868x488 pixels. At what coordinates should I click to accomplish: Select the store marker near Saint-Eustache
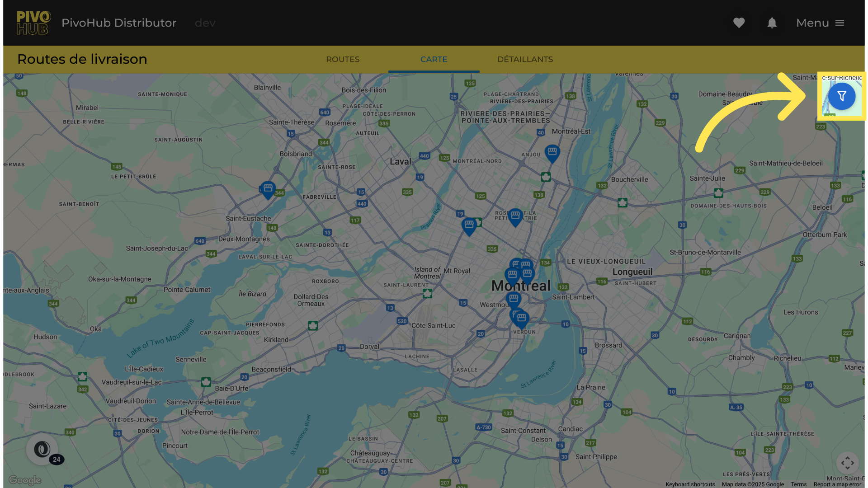[268, 189]
